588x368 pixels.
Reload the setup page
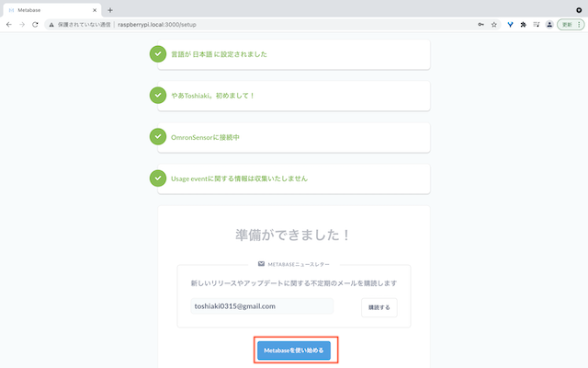[35, 25]
